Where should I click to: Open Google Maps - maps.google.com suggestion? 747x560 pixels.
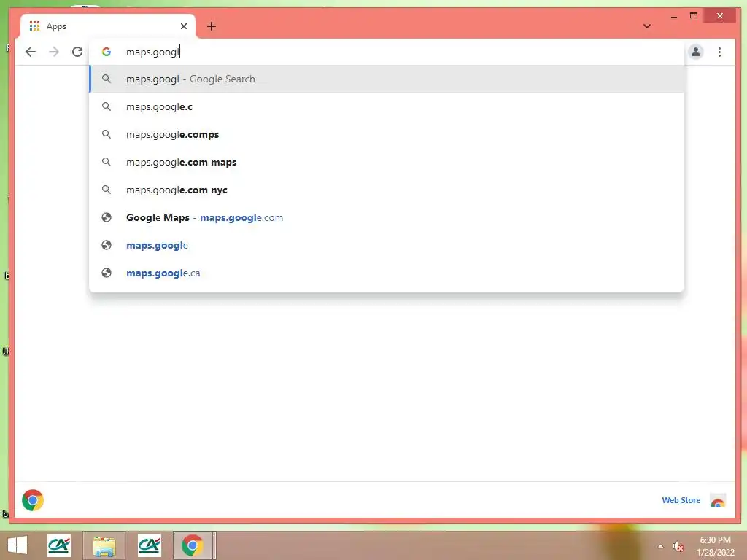pyautogui.click(x=387, y=217)
